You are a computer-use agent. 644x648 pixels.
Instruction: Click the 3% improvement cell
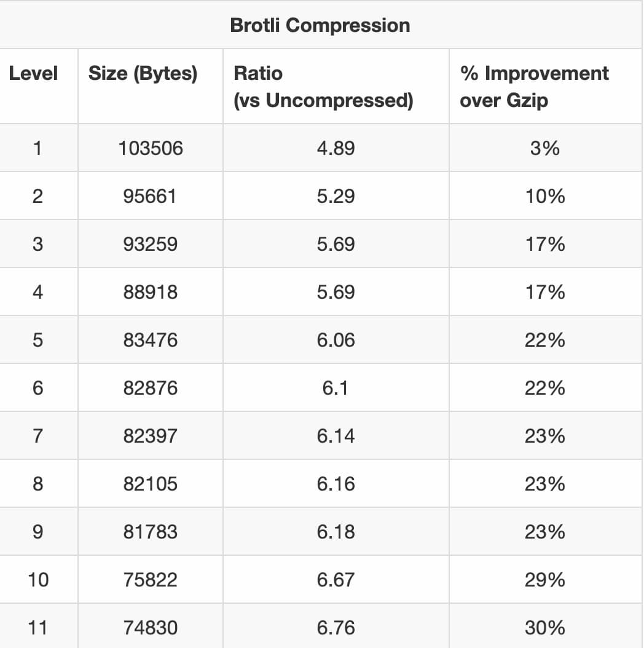pyautogui.click(x=544, y=148)
